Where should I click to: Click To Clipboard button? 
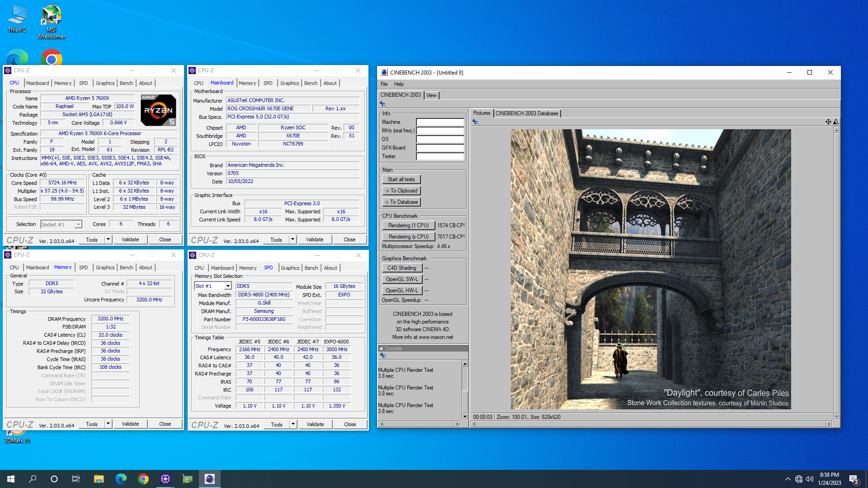click(401, 191)
